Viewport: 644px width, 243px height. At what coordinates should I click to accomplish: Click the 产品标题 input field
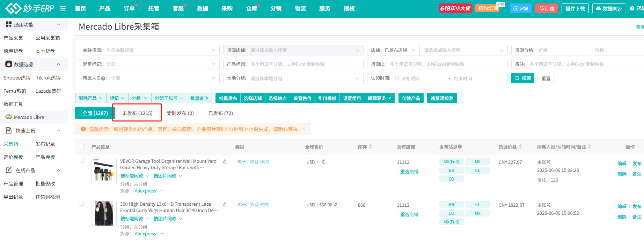(x=293, y=64)
